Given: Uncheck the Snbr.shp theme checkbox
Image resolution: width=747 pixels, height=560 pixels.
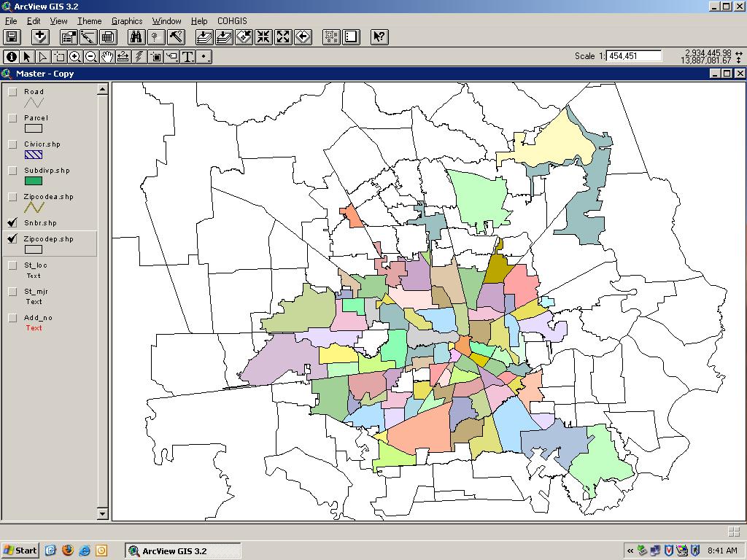Looking at the screenshot, I should 13,223.
